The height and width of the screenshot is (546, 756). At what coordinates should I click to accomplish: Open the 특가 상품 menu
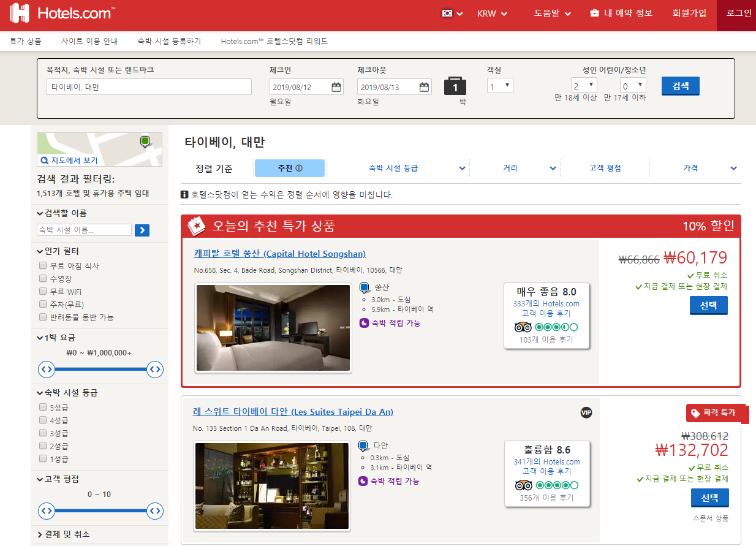pos(26,41)
